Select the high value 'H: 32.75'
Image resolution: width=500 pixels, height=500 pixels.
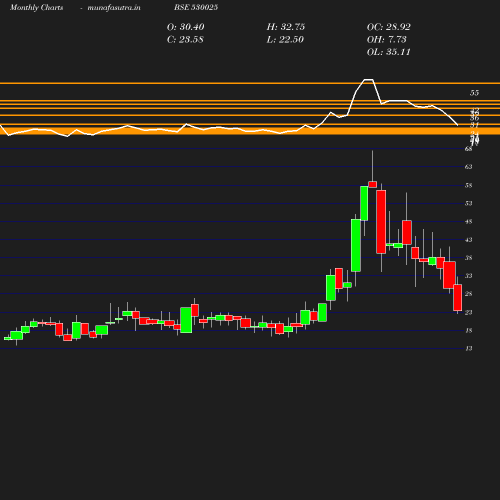tap(286, 27)
